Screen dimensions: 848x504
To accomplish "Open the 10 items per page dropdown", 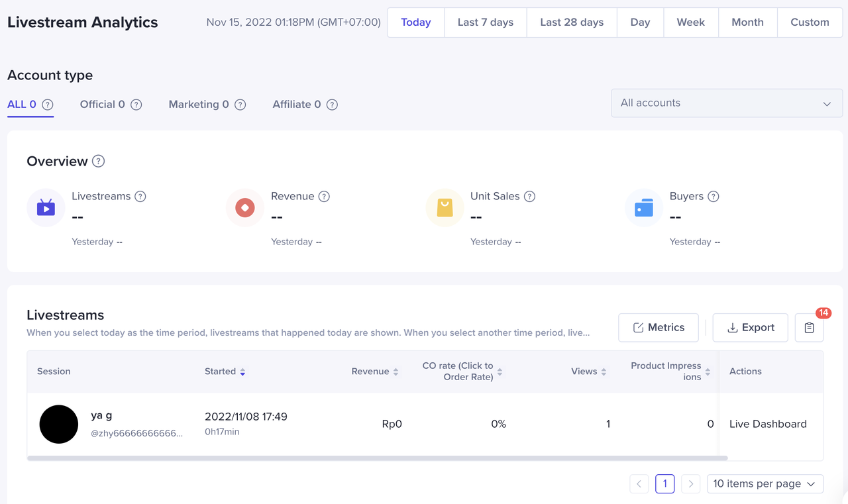I will click(x=765, y=484).
